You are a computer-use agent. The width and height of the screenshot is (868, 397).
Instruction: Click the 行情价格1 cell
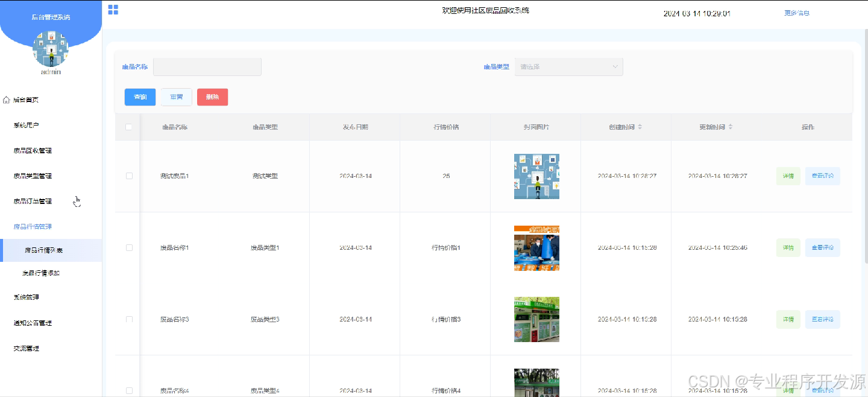click(445, 248)
